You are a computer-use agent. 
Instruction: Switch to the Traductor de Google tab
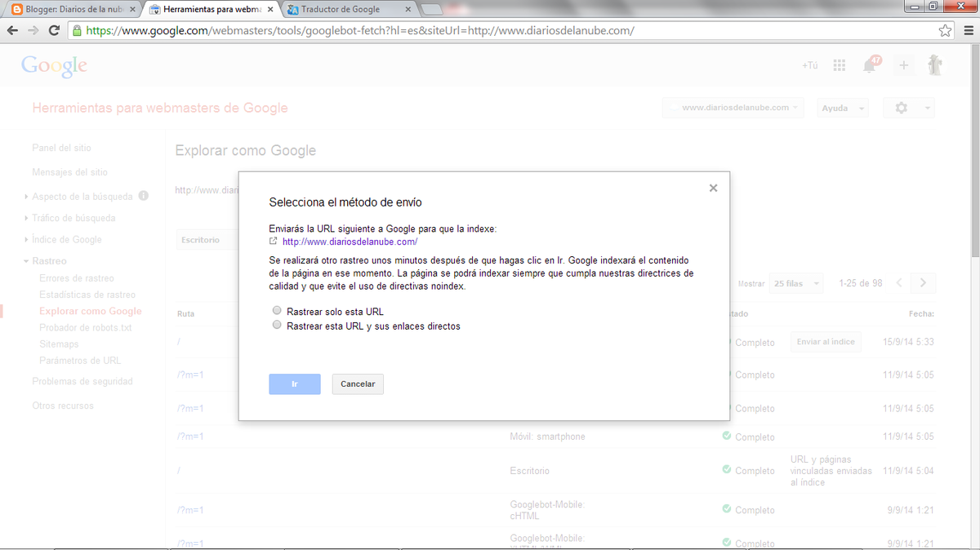(x=347, y=9)
